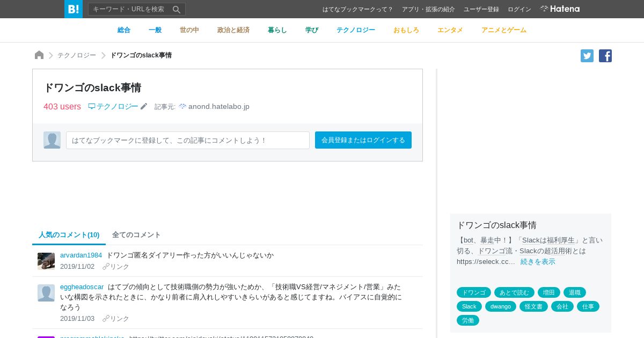Select the テクノロジー category tab
644x338 pixels.
(356, 30)
